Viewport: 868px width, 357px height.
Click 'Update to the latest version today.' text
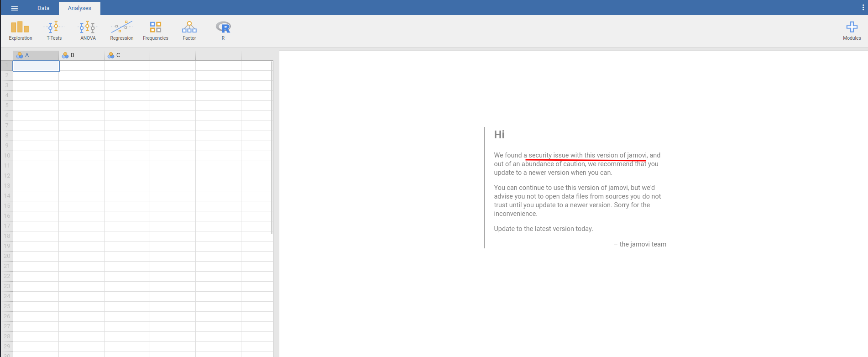[544, 229]
